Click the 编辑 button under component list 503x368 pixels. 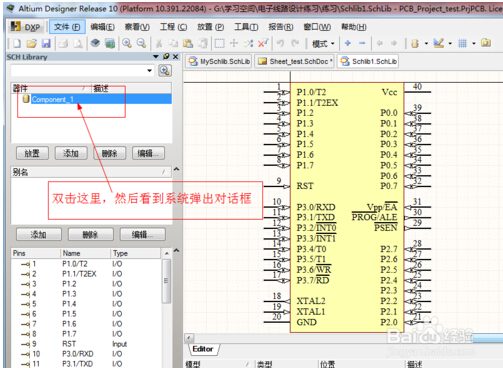[x=148, y=153]
